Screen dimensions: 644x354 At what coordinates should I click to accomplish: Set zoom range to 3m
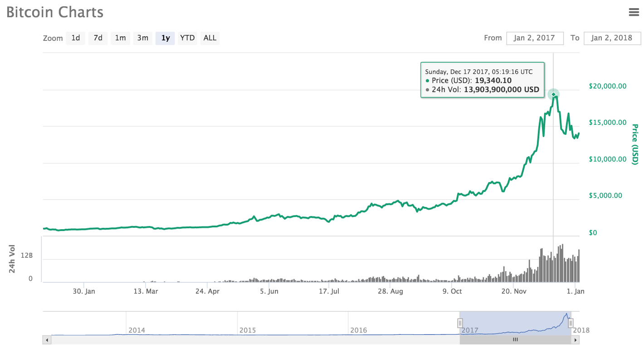(143, 38)
